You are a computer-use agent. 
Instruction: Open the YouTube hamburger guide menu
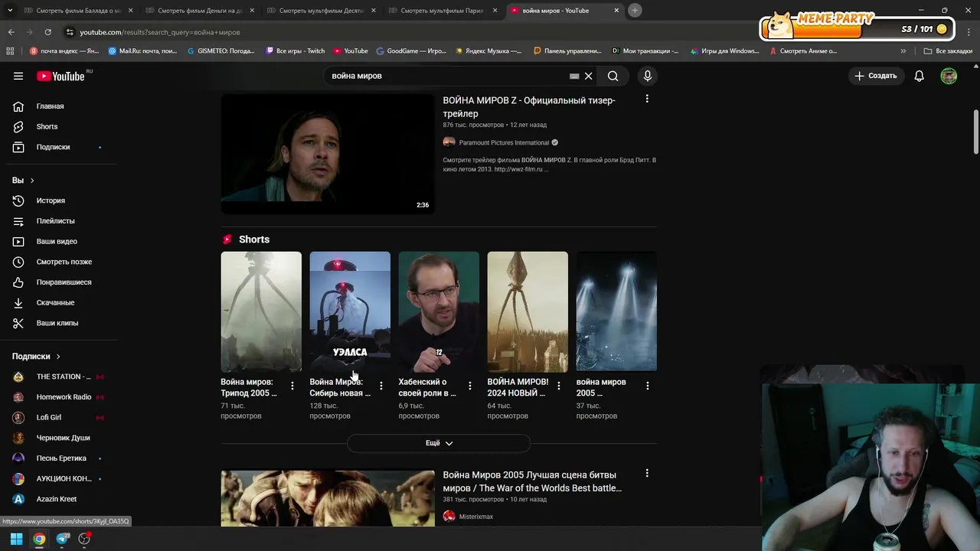point(18,76)
